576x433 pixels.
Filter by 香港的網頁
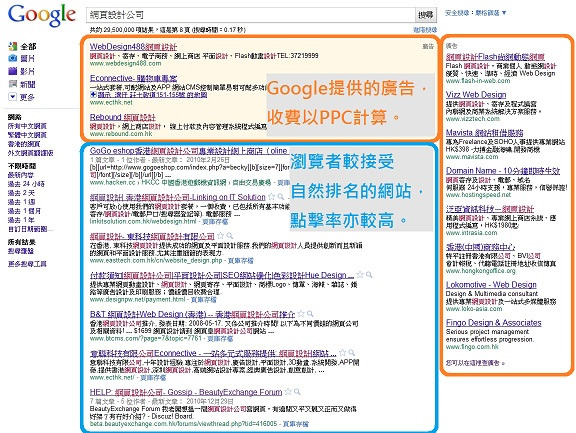(24, 144)
